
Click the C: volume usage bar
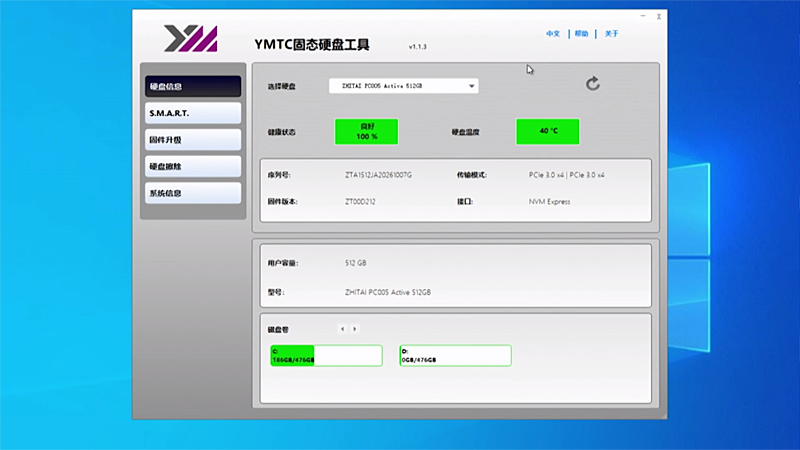coord(326,356)
